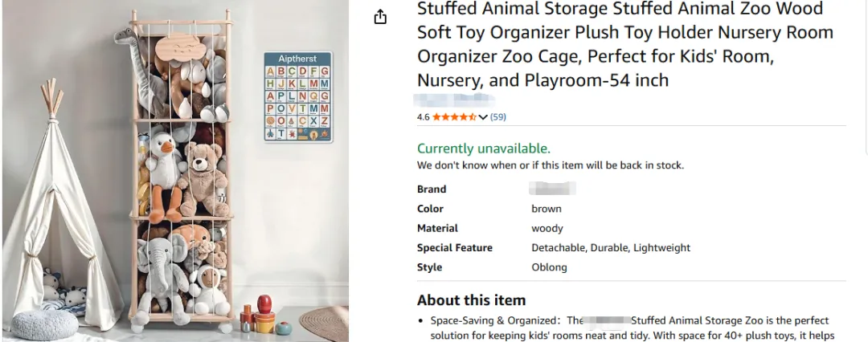This screenshot has height=342, width=868.
Task: Click the Brand attribute label
Action: [432, 189]
